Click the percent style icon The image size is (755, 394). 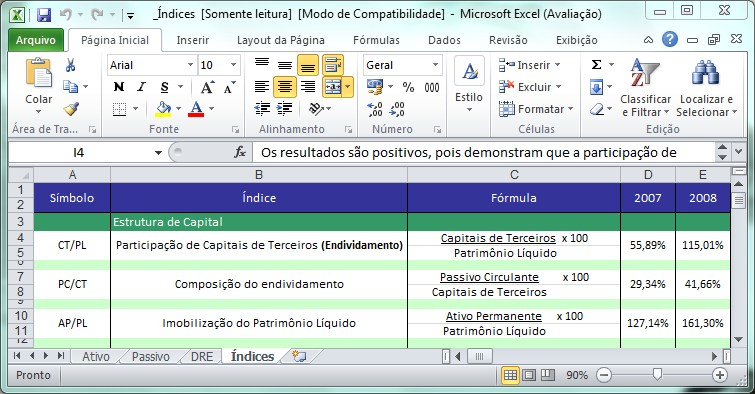[x=408, y=87]
